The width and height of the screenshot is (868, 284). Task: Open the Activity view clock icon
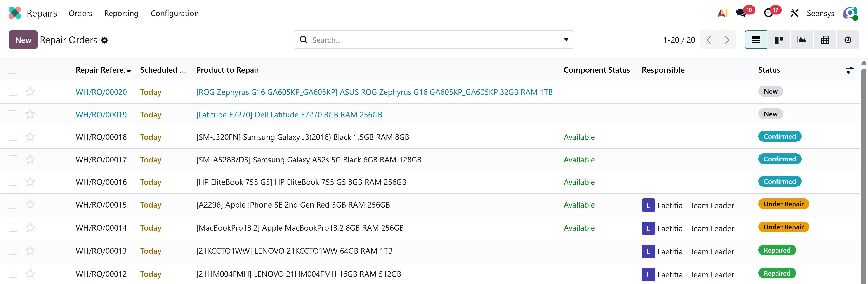(x=847, y=40)
